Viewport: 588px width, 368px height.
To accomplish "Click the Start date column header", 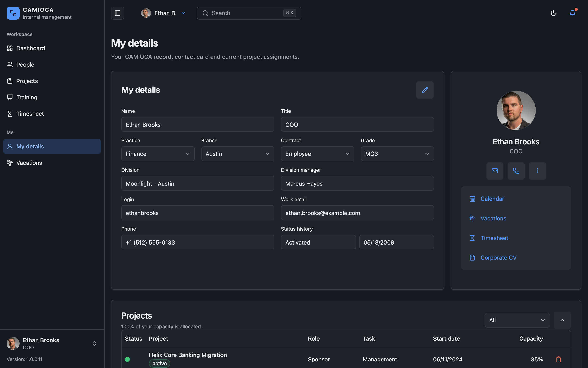I will (446, 339).
